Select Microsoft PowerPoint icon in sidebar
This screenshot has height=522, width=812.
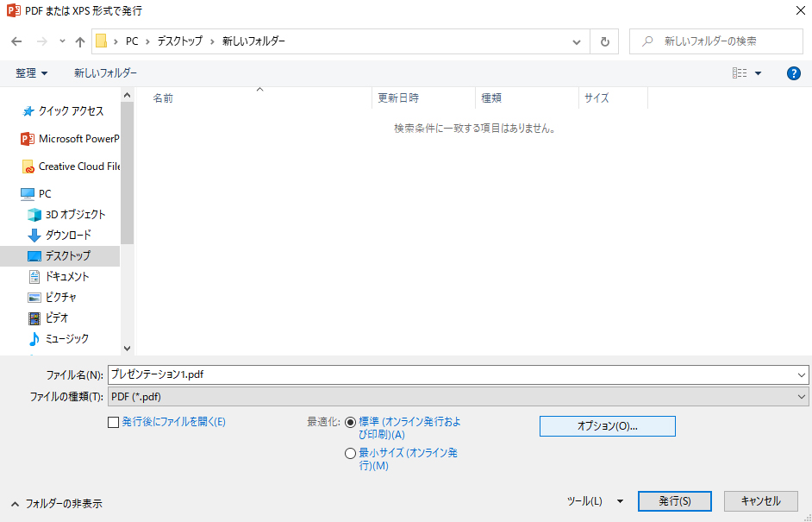point(27,139)
